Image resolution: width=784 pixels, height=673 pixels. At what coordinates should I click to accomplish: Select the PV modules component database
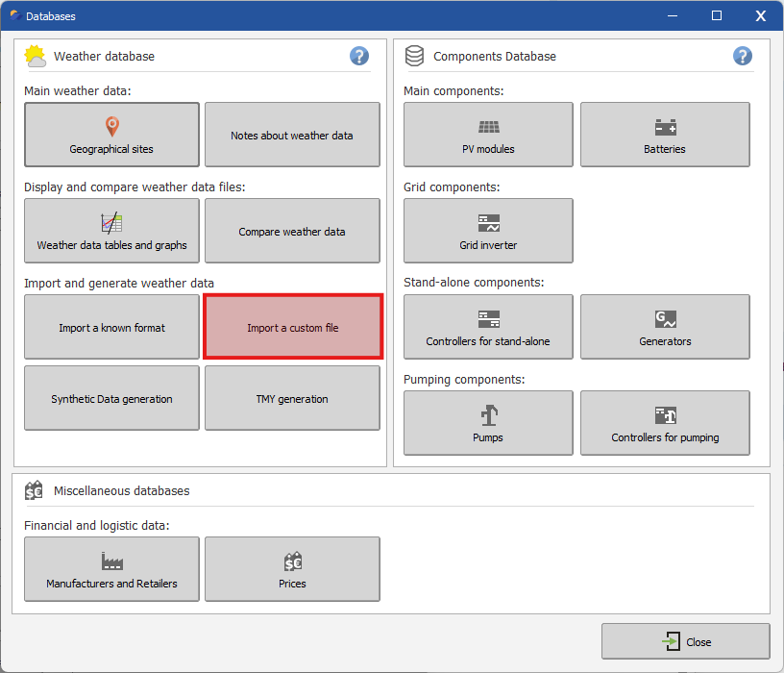coord(488,135)
